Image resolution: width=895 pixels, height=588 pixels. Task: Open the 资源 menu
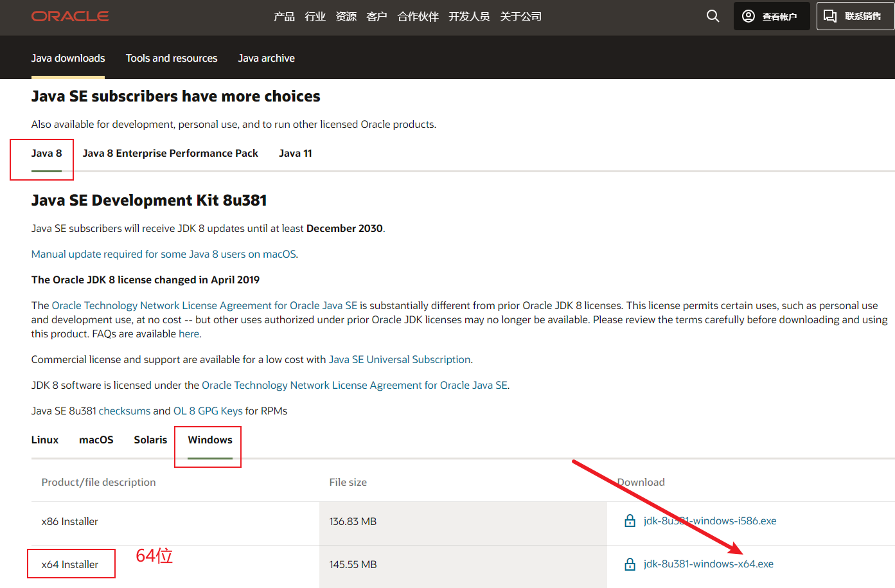(x=346, y=17)
